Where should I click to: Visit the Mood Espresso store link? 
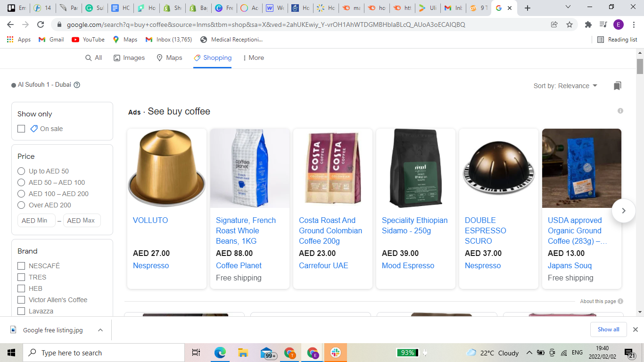coord(408,265)
